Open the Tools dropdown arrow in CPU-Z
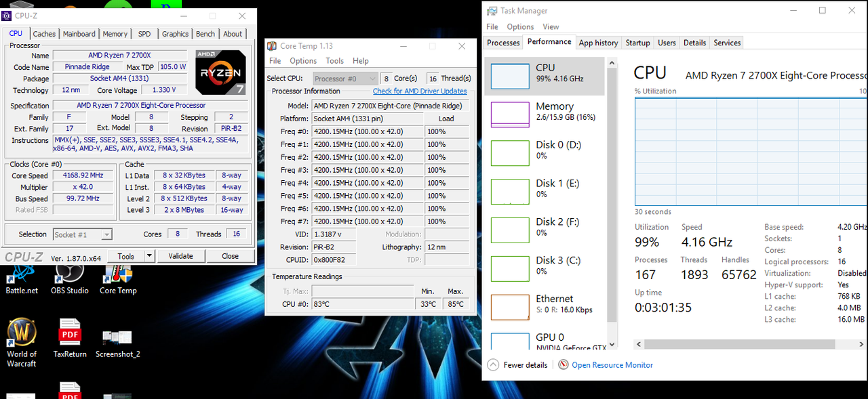Image resolution: width=868 pixels, height=399 pixels. (x=150, y=256)
